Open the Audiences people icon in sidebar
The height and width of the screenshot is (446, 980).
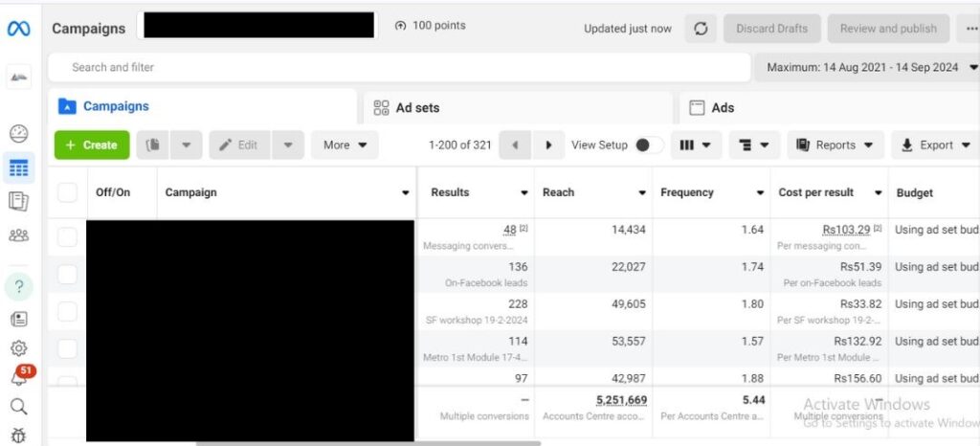pos(18,235)
